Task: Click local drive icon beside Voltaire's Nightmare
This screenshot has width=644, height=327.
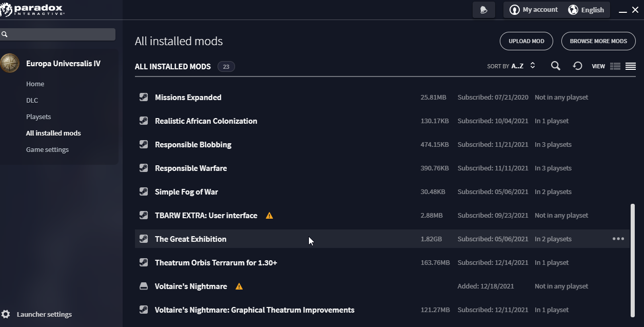Action: click(x=144, y=286)
